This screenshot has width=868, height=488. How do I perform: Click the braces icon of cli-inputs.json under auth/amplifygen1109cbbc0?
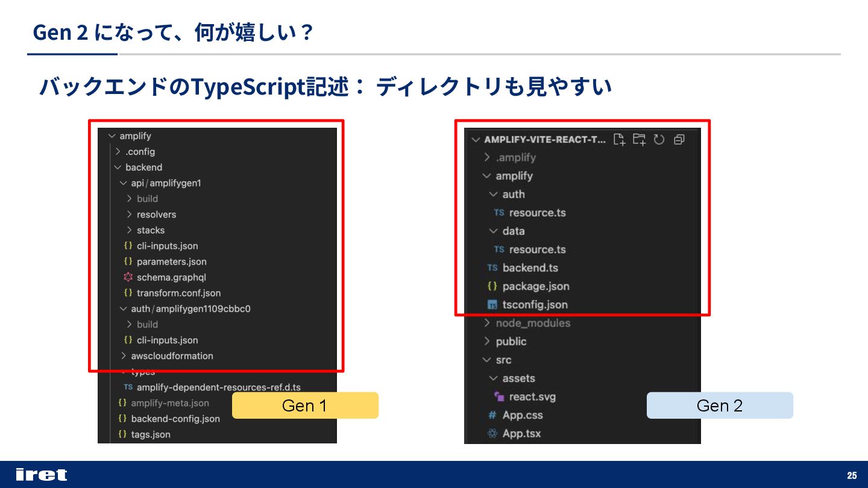pyautogui.click(x=128, y=340)
